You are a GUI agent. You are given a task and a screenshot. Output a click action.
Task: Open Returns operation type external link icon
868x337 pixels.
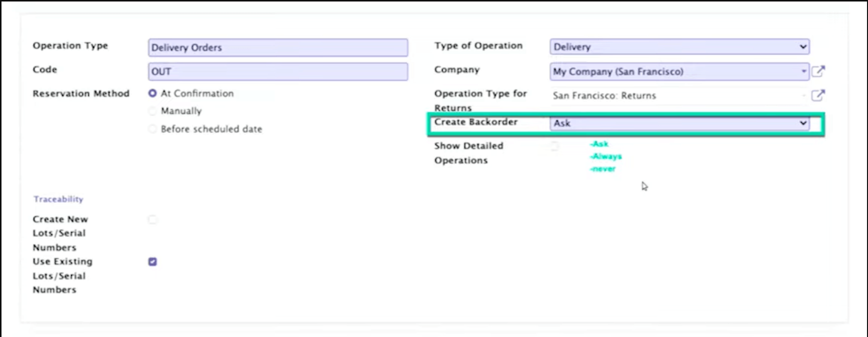[818, 95]
